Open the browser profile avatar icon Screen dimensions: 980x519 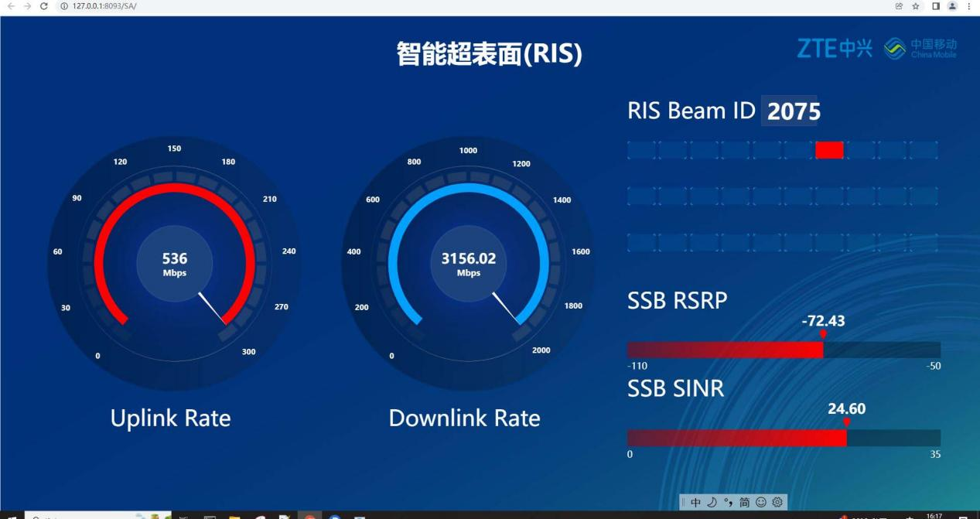point(952,6)
